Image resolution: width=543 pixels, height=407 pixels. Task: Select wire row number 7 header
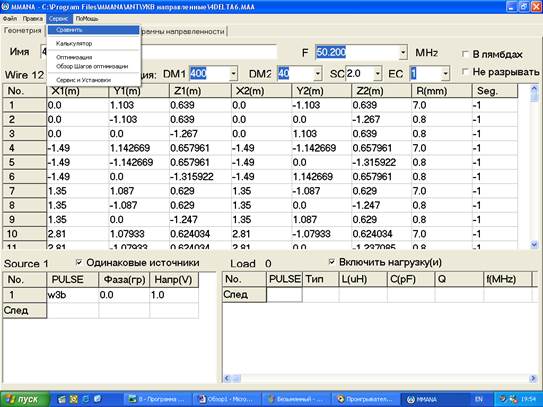[24, 191]
